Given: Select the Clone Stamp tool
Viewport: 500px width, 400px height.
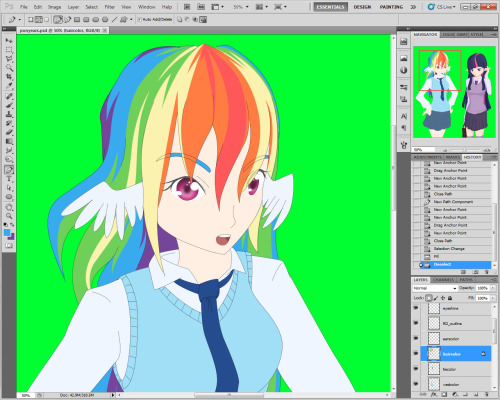Looking at the screenshot, I should [x=9, y=115].
